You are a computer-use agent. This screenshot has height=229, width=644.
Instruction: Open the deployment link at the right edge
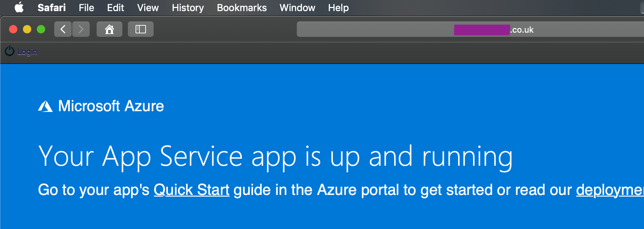click(610, 190)
